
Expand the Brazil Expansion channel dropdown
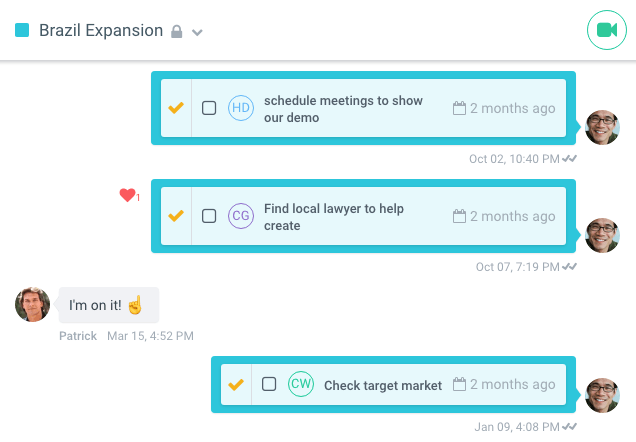click(198, 32)
